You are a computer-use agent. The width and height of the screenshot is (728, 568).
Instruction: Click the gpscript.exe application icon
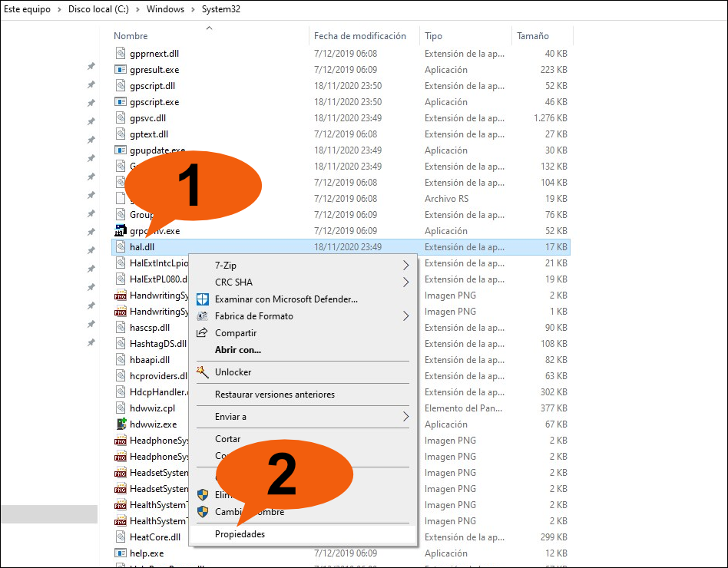121,101
